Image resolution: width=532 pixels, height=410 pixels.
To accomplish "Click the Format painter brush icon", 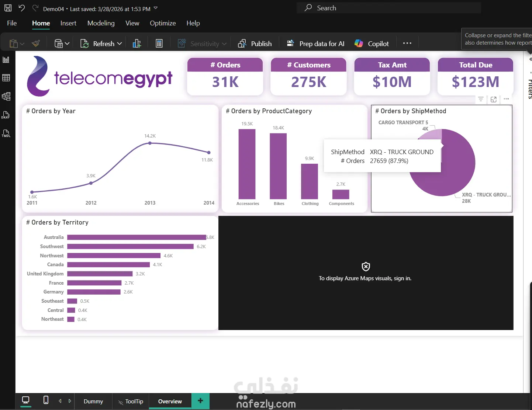I will pos(36,44).
